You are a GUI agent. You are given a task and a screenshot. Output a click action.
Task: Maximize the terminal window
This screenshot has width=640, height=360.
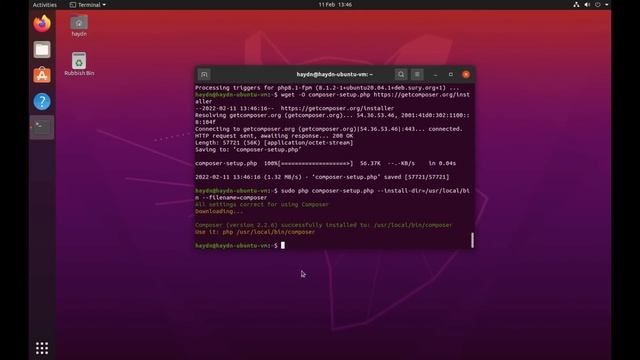(x=451, y=74)
